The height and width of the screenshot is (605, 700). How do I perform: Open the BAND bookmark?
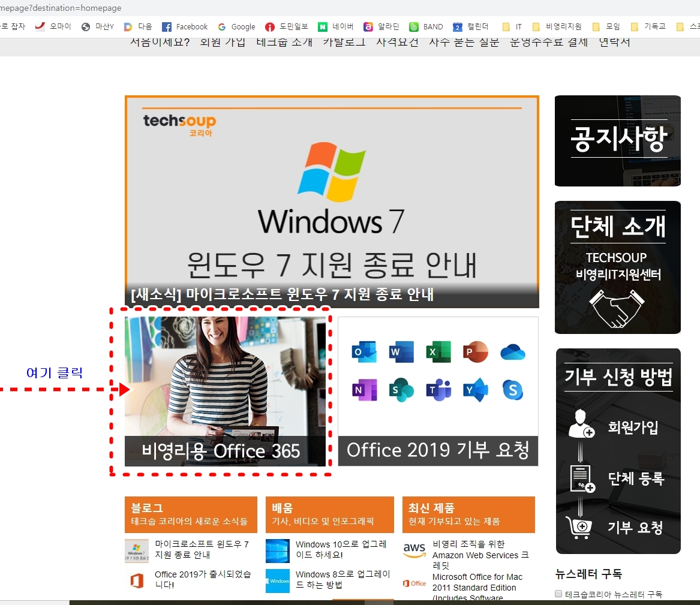click(426, 27)
